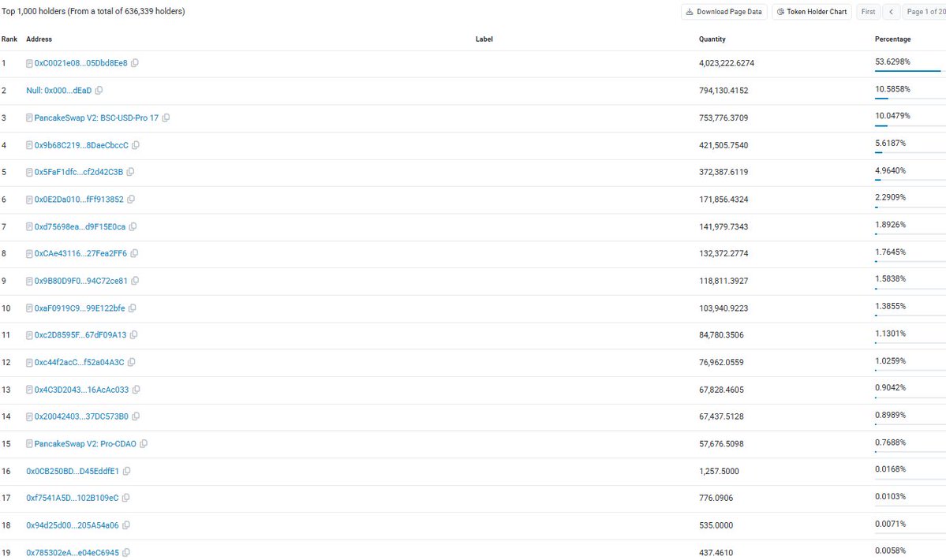Copy address 0x9b68C219...8DaeCbccC
946x560 pixels.
(x=136, y=145)
